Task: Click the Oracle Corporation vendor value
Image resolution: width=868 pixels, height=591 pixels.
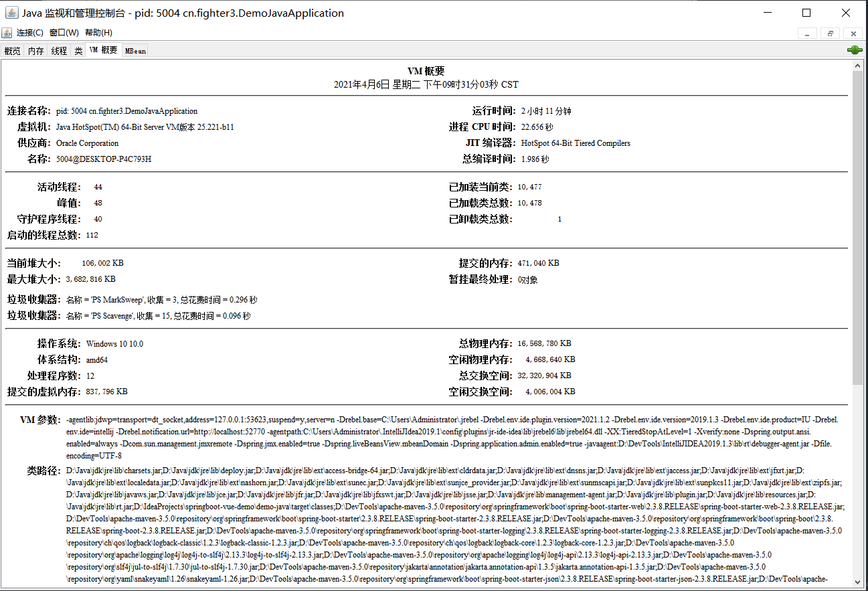Action: tap(88, 143)
